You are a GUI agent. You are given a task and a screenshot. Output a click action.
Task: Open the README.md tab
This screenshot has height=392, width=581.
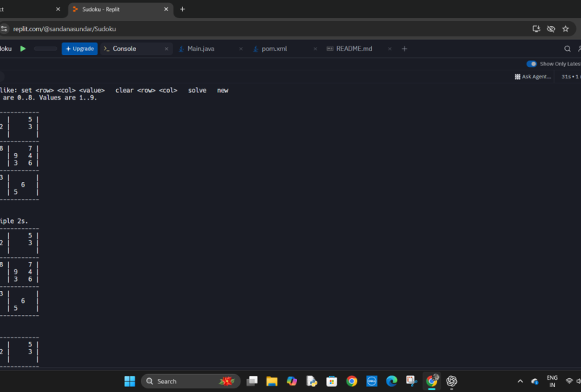[x=354, y=49]
